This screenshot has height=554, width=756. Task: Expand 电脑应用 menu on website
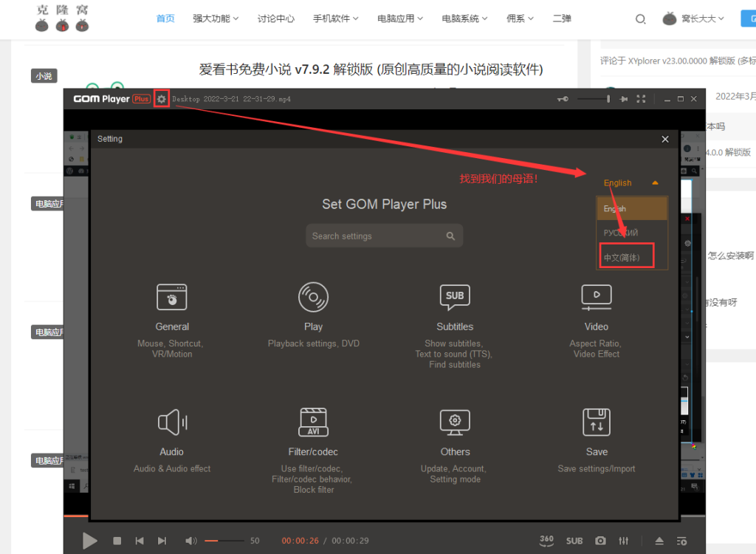tap(400, 18)
